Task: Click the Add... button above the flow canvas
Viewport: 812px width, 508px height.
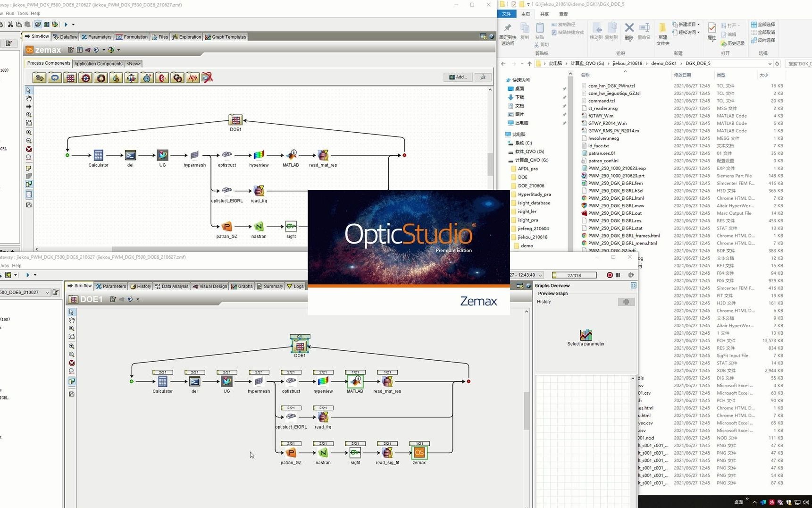Action: pyautogui.click(x=457, y=77)
